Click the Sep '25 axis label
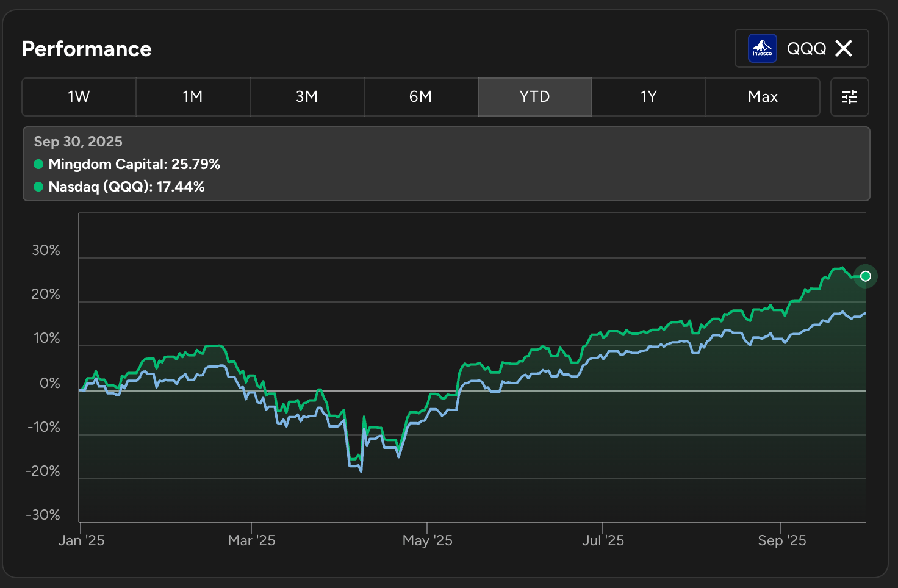 (781, 540)
